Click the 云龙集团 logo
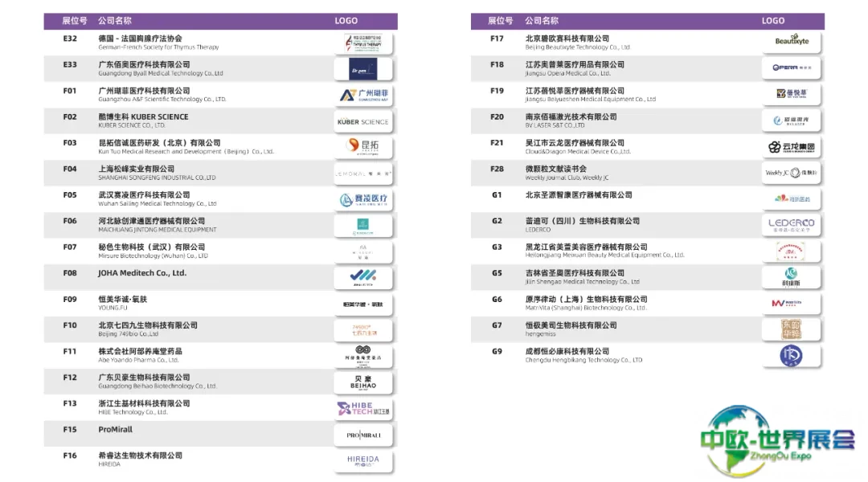The image size is (868, 482). point(792,147)
